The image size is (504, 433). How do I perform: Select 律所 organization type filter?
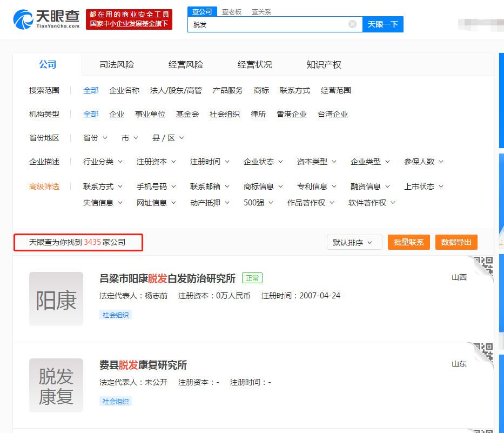(258, 114)
